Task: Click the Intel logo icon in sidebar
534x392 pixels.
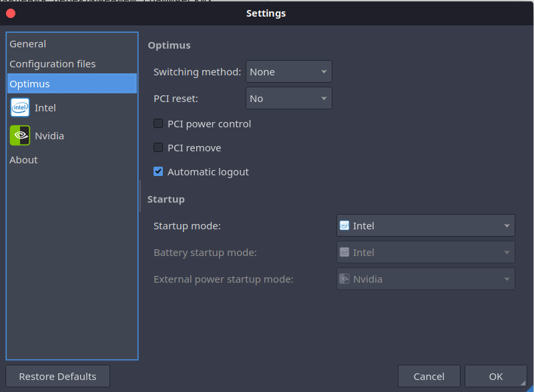Action: (20, 107)
